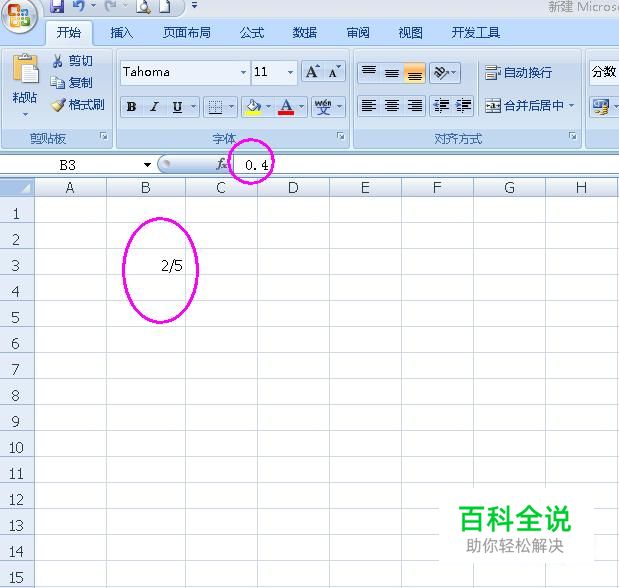Open the undo history dropdown arrow
The height and width of the screenshot is (588, 619).
[x=94, y=6]
